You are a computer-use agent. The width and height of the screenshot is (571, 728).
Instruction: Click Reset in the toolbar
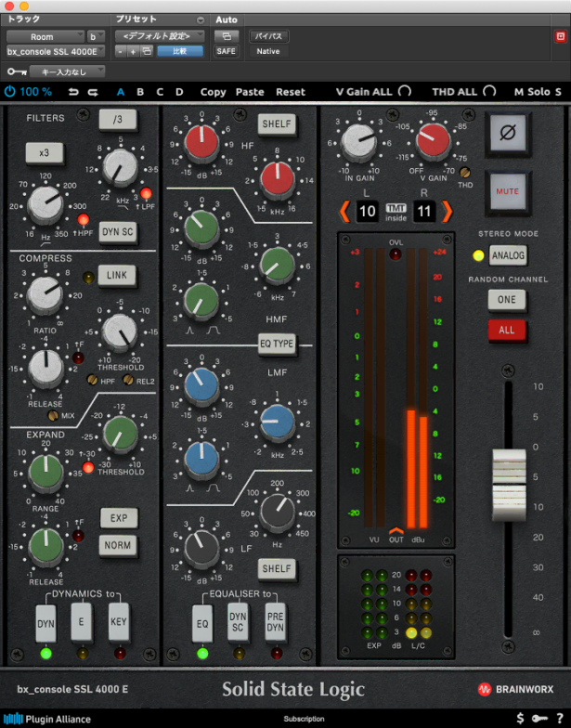point(291,92)
